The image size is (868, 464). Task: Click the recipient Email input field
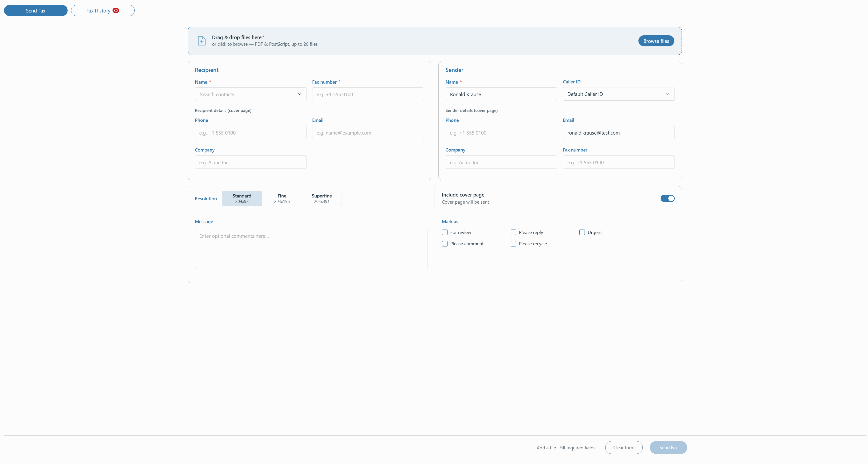click(x=368, y=132)
